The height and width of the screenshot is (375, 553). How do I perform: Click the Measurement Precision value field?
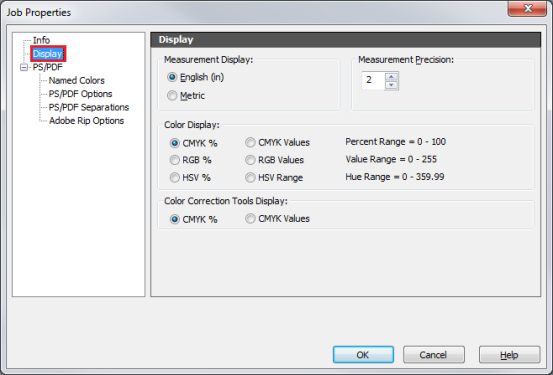[373, 80]
